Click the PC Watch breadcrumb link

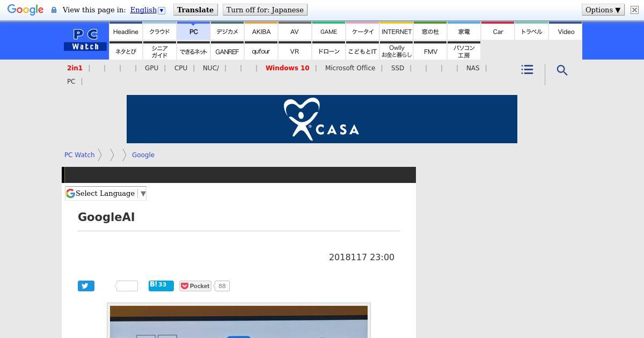(79, 155)
